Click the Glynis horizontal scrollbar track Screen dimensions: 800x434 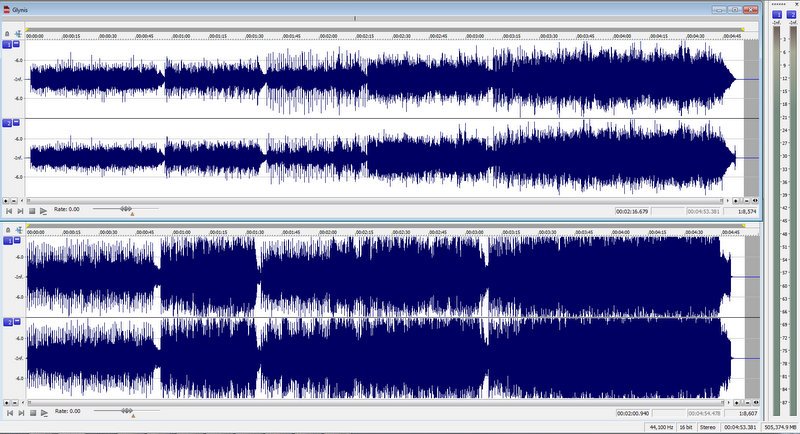pos(375,201)
